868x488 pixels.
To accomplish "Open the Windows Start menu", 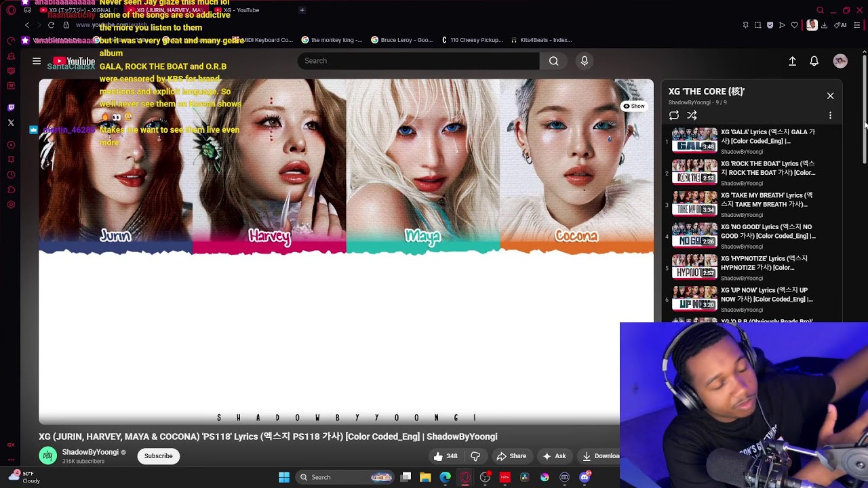I will (284, 477).
